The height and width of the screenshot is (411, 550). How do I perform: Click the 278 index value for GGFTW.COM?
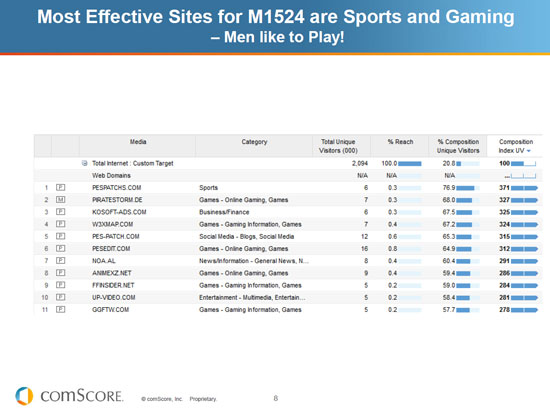(x=504, y=310)
